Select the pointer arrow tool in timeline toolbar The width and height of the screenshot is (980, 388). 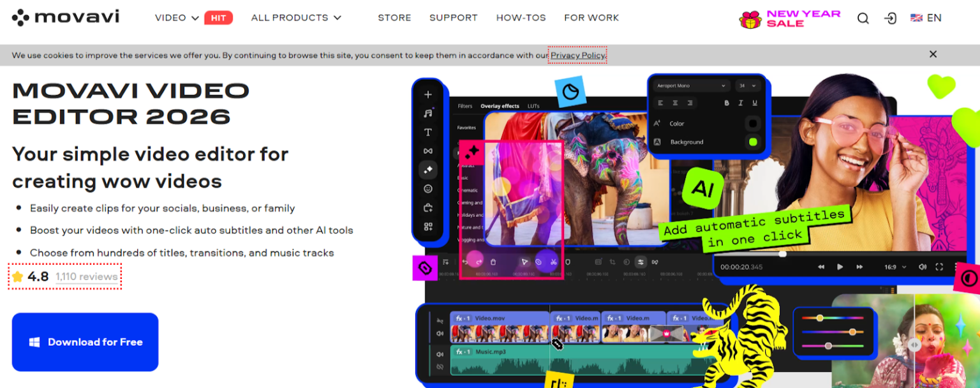click(524, 262)
